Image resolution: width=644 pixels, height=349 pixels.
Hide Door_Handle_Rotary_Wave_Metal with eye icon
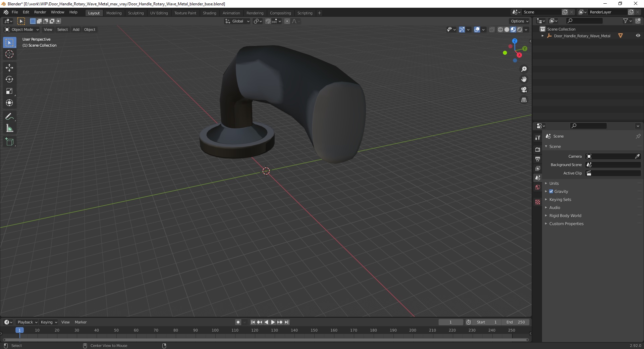coord(638,36)
